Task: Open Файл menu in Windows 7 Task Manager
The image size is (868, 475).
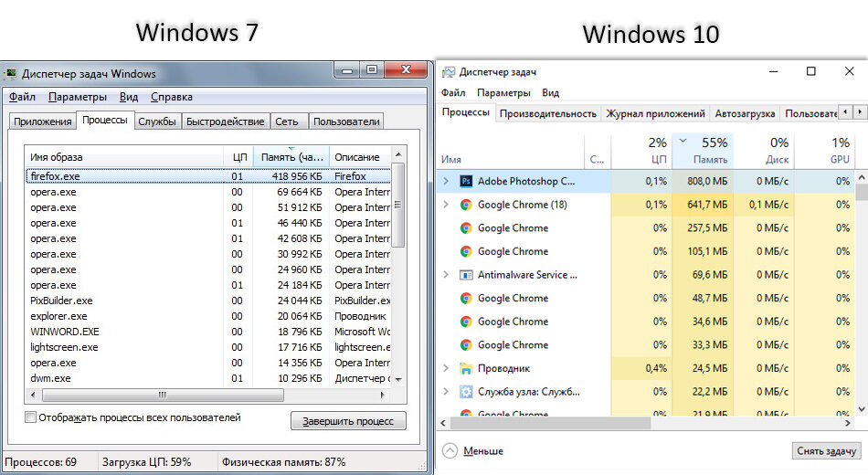Action: [22, 97]
